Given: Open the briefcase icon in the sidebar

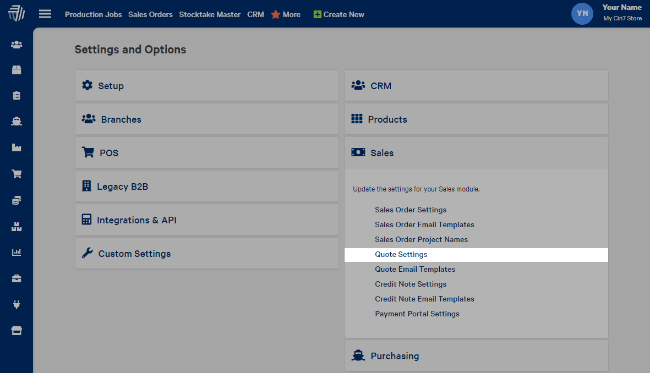Looking at the screenshot, I should [17, 279].
